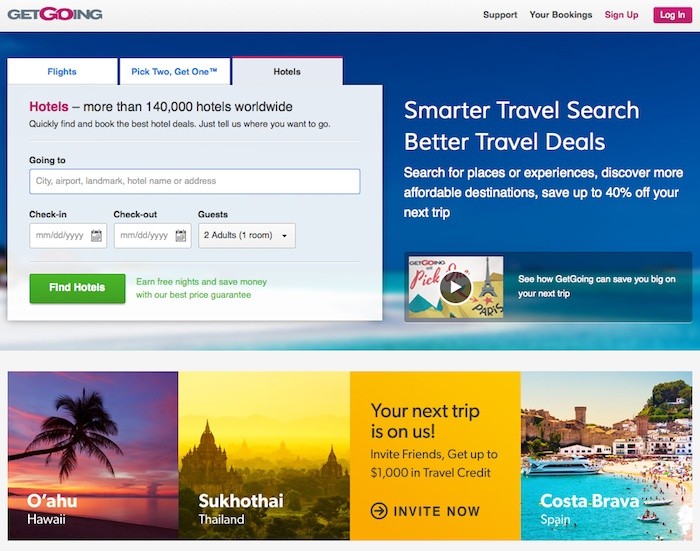The image size is (700, 551).
Task: Click the Check-out date field
Action: (x=152, y=235)
